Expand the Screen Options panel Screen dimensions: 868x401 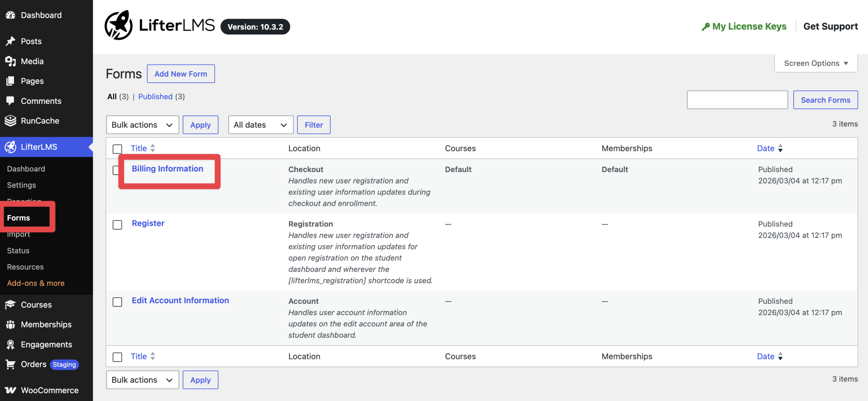tap(816, 63)
